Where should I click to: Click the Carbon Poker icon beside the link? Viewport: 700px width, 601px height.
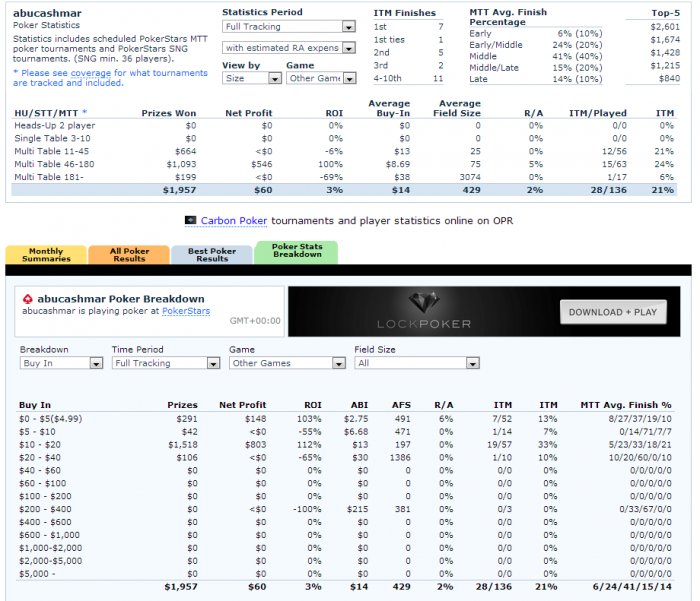click(x=191, y=220)
